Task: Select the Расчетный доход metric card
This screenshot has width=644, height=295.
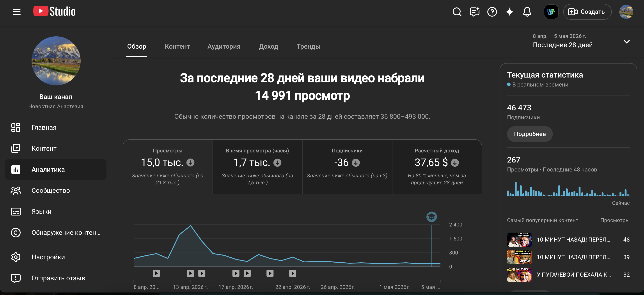Action: pyautogui.click(x=437, y=167)
